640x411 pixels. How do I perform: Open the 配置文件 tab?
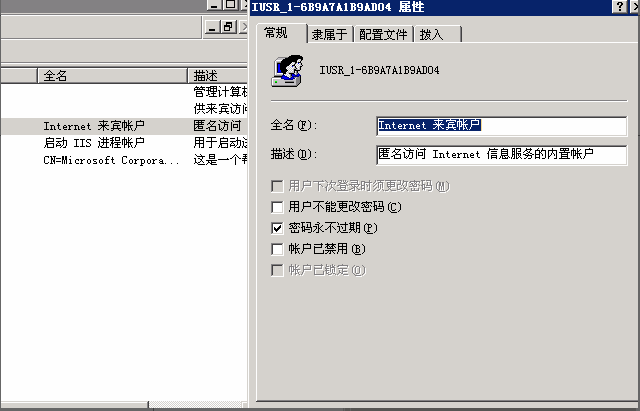click(383, 34)
